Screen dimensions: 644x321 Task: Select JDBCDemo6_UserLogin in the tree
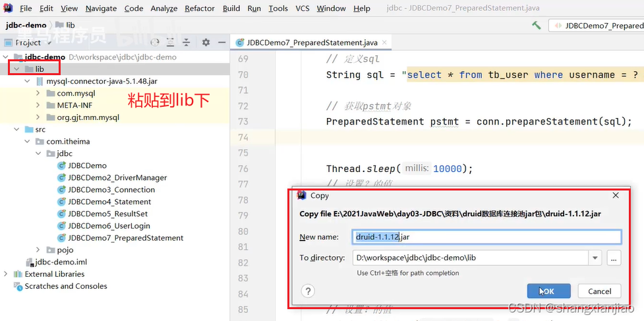tap(109, 226)
